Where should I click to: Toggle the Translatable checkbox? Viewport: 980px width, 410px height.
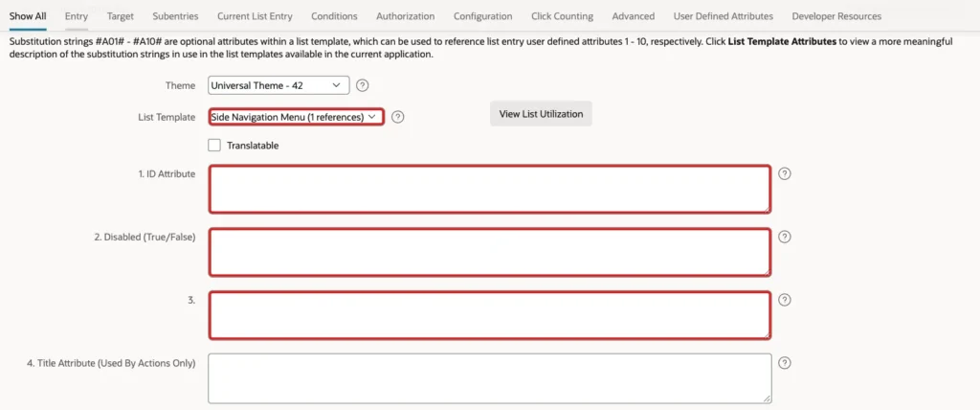214,146
